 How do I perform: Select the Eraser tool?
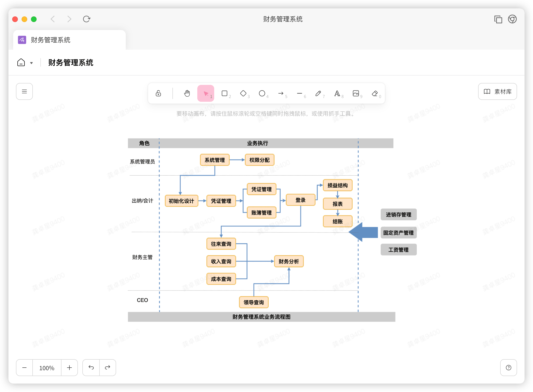pos(375,93)
